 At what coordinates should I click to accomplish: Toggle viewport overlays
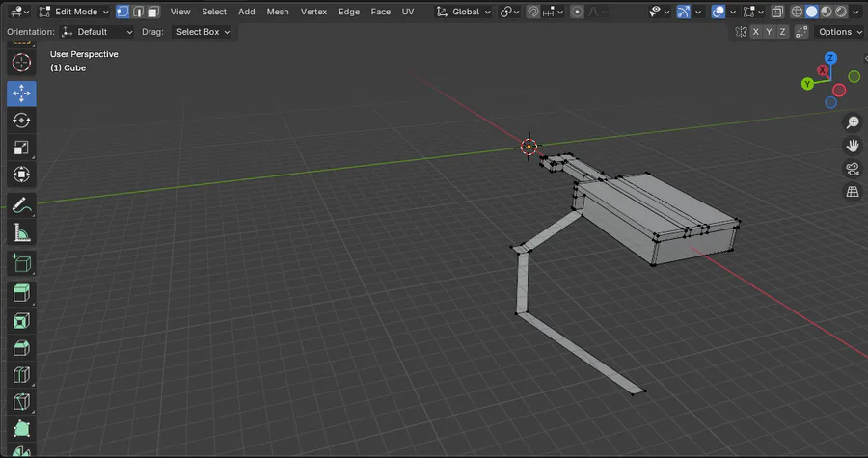718,12
